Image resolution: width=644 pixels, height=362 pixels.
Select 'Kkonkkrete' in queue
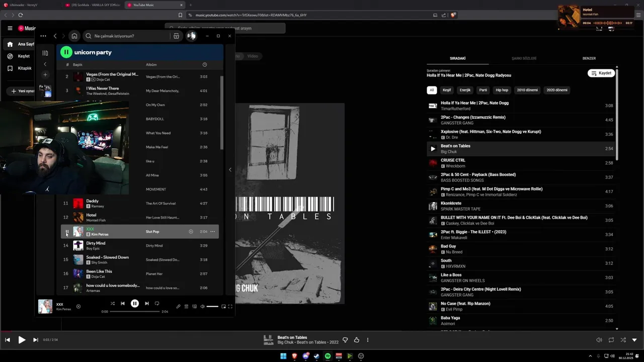(520, 206)
